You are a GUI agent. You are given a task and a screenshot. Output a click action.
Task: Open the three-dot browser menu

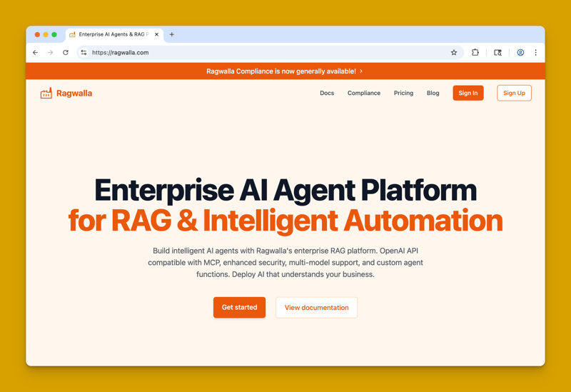click(535, 52)
